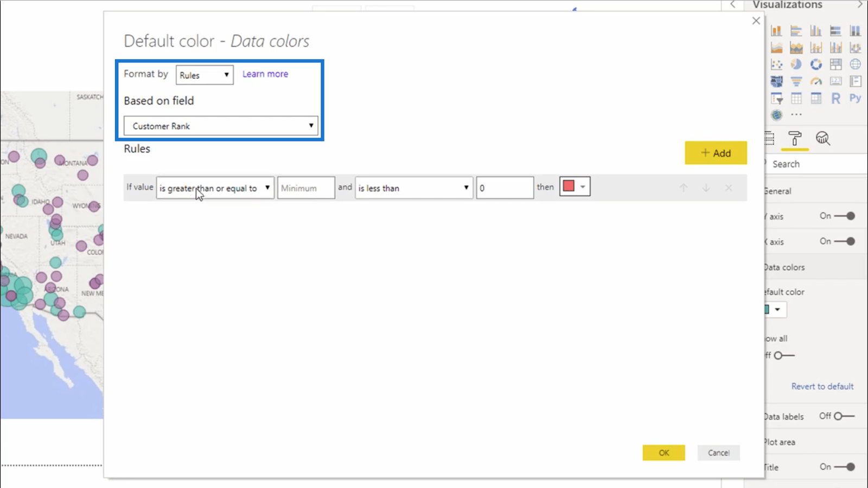
Task: Select the donut chart visualization
Action: coord(815,65)
